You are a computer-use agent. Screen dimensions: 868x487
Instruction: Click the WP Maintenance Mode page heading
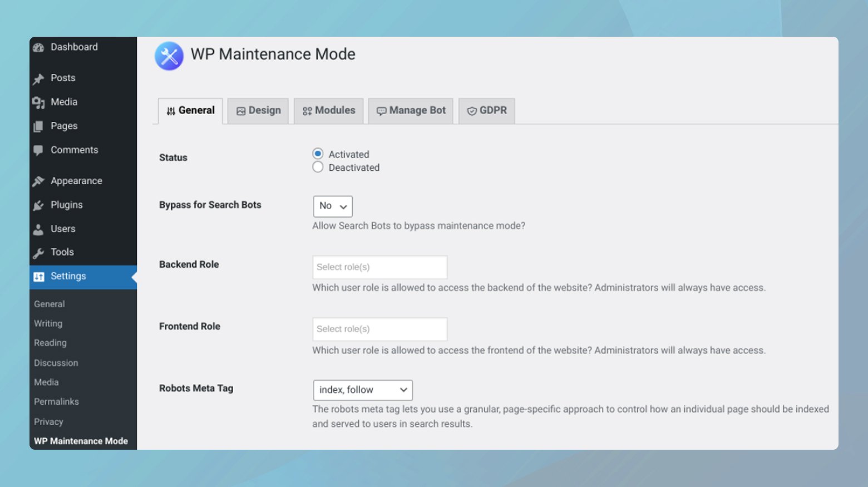(x=273, y=54)
